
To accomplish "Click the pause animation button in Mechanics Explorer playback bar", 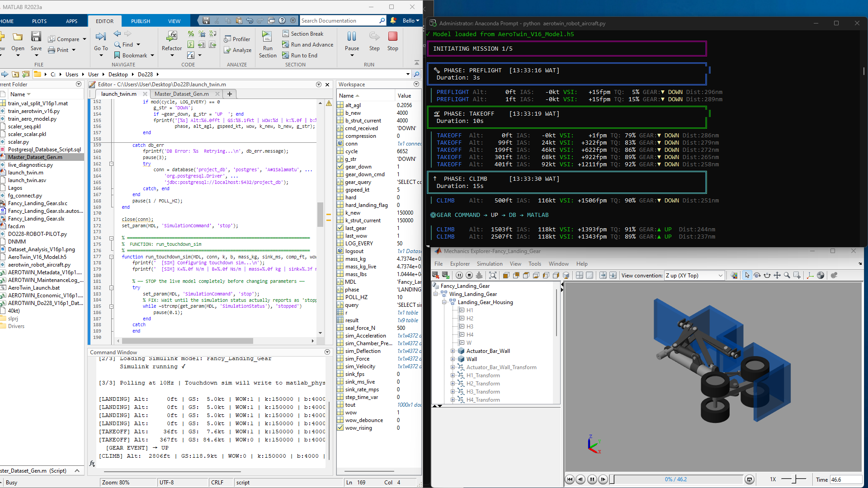I will point(592,479).
